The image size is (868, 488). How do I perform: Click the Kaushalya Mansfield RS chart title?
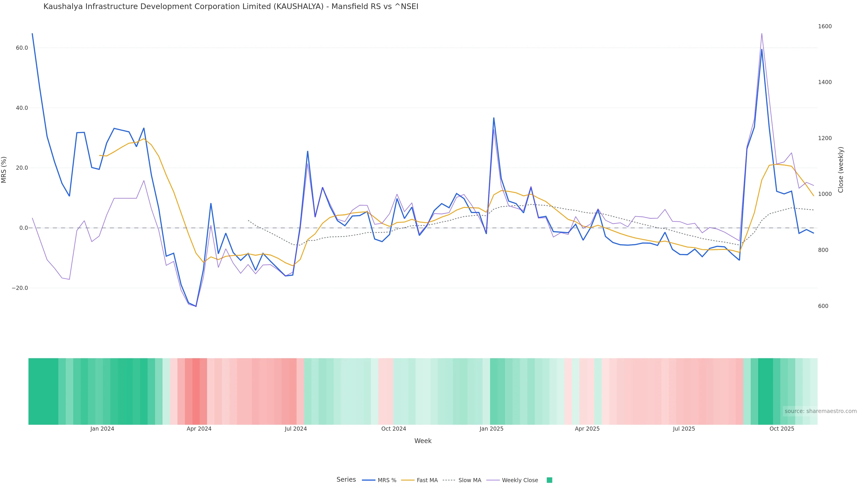[231, 6]
